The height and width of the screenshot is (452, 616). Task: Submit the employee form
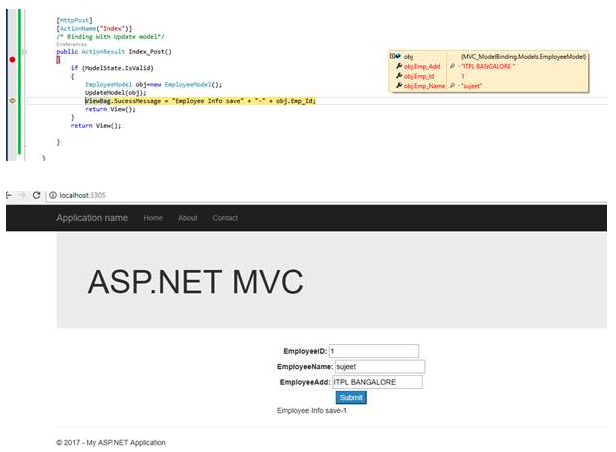pos(351,397)
